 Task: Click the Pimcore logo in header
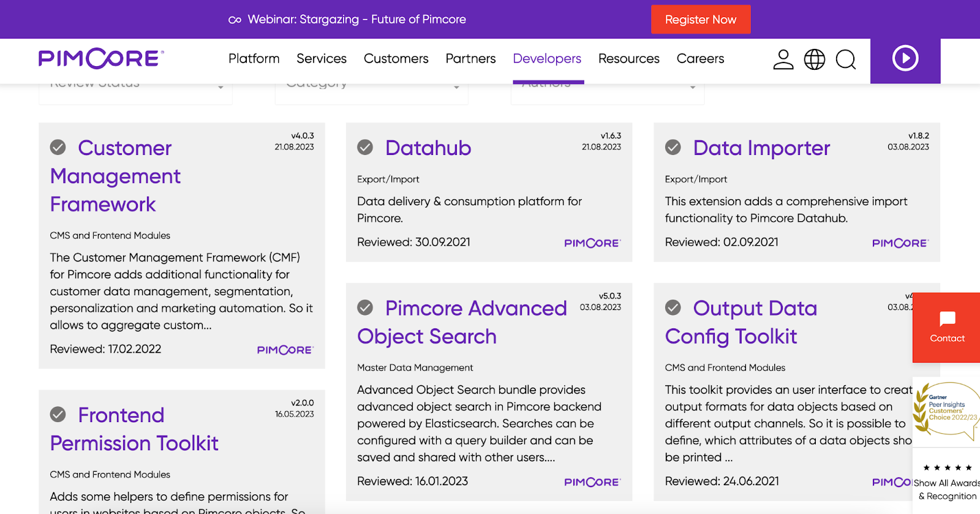(101, 58)
